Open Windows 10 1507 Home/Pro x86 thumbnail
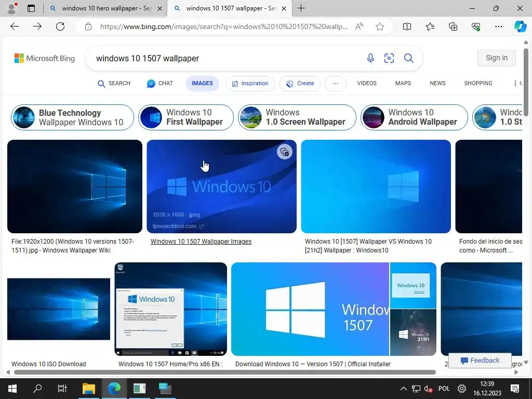Viewport: 532px width, 399px height. (x=170, y=309)
